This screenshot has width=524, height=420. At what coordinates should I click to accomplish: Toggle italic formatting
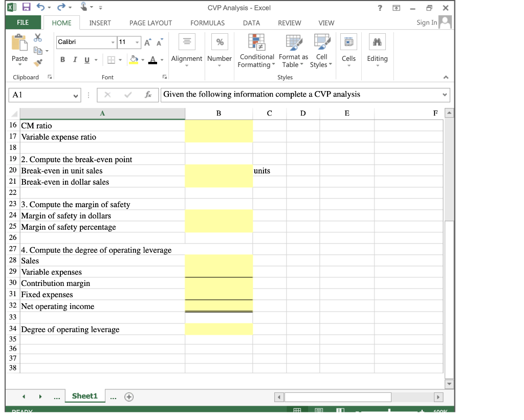(74, 59)
